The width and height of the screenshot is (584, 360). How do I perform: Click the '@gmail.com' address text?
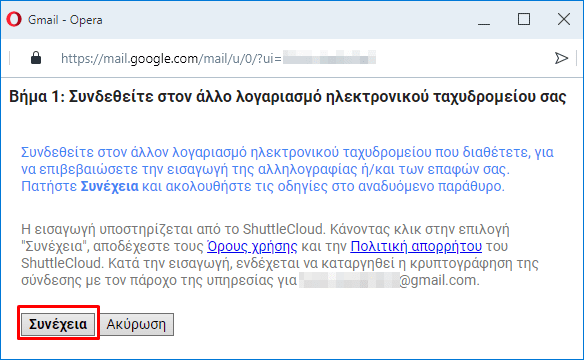coord(439,280)
